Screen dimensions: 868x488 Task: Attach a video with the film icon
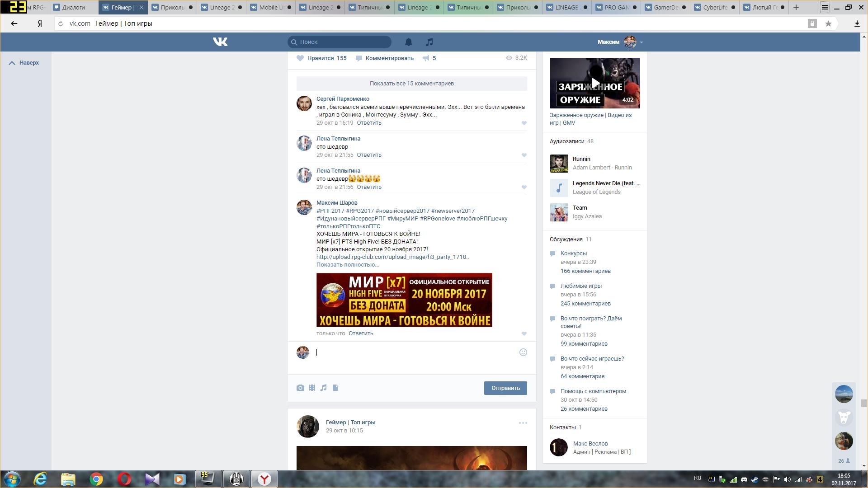click(312, 388)
